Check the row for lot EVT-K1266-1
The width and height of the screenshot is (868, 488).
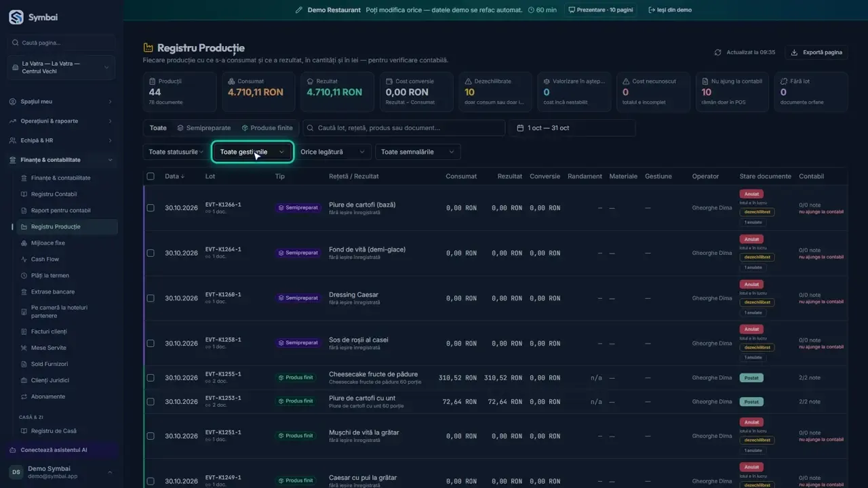tap(151, 208)
